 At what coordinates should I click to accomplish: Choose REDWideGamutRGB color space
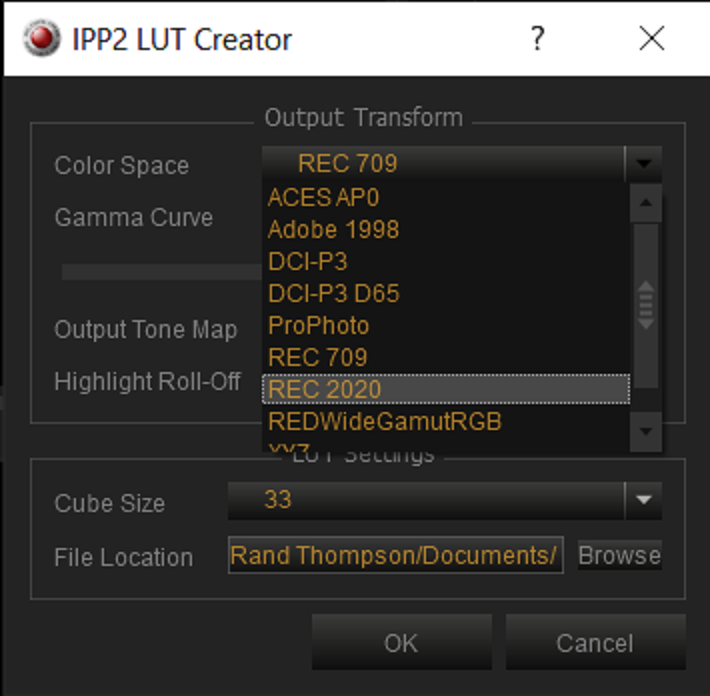446,422
